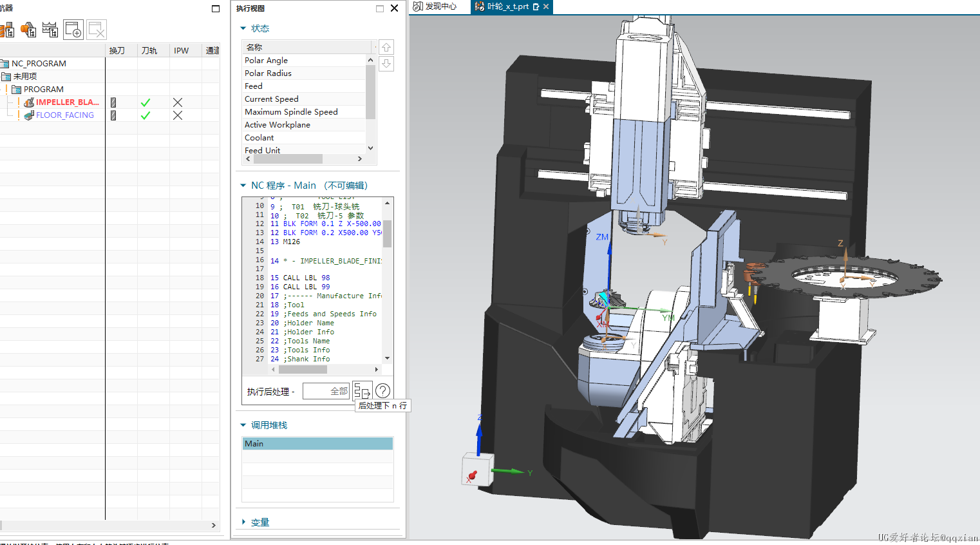Image resolution: width=980 pixels, height=545 pixels.
Task: Click status list vertical scrollbar
Action: point(370,91)
